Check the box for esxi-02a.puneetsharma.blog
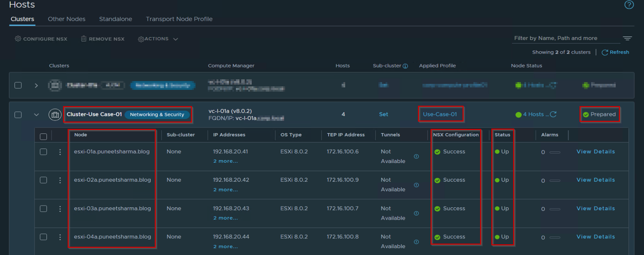Screen dimensions: 644x255 43,180
